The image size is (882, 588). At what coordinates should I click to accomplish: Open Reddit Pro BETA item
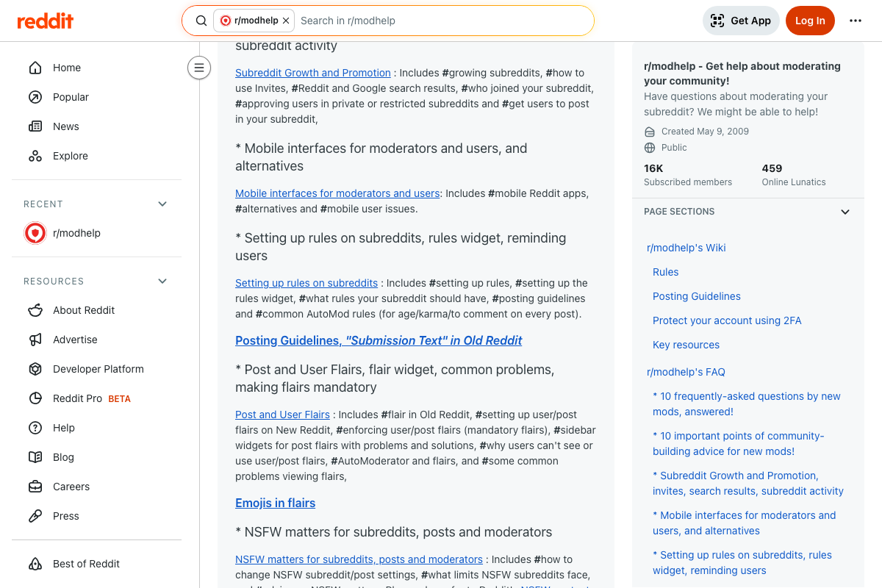coord(96,398)
